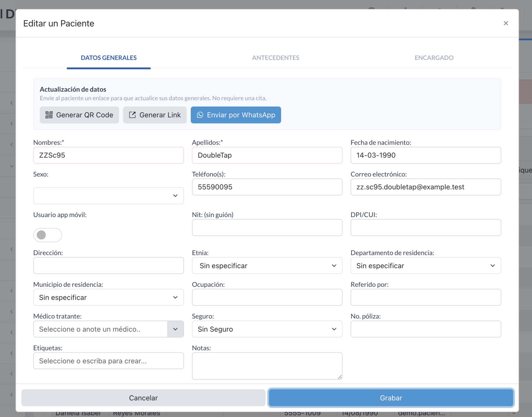Click the Correo electrónico field
Screen dimensions: 532x417
(426, 187)
